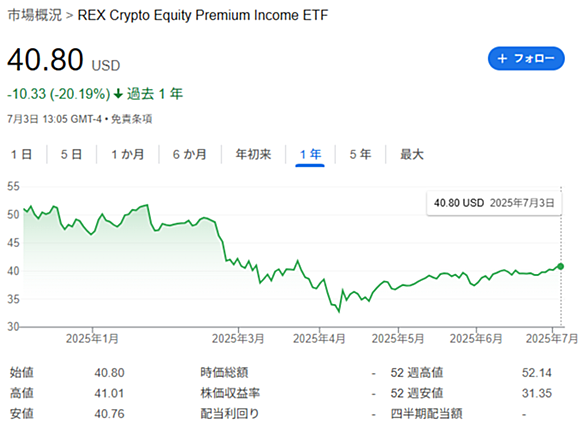The width and height of the screenshot is (586, 430).
Task: Click the 四半期配当額 label
Action: (x=426, y=414)
